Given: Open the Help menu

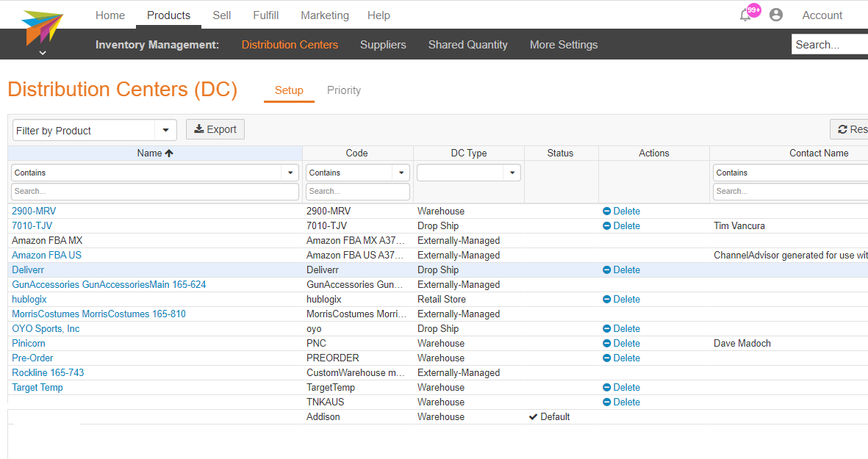Looking at the screenshot, I should 379,15.
